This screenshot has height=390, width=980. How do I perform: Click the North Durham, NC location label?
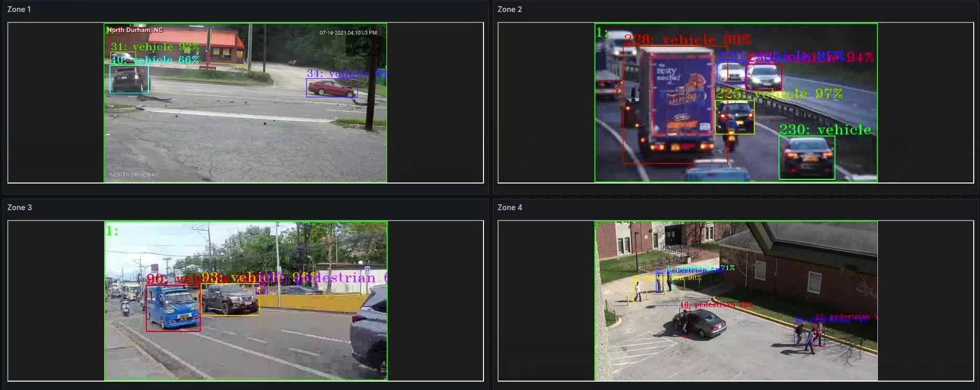tap(135, 30)
